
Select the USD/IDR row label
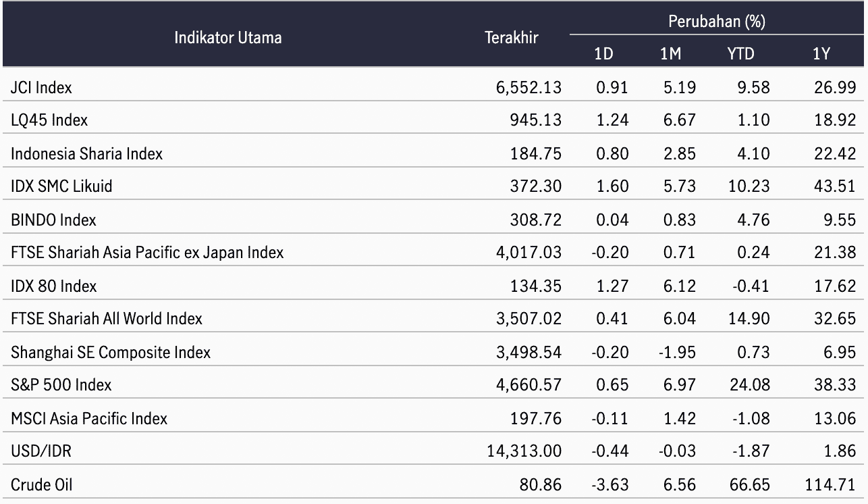coord(40,451)
